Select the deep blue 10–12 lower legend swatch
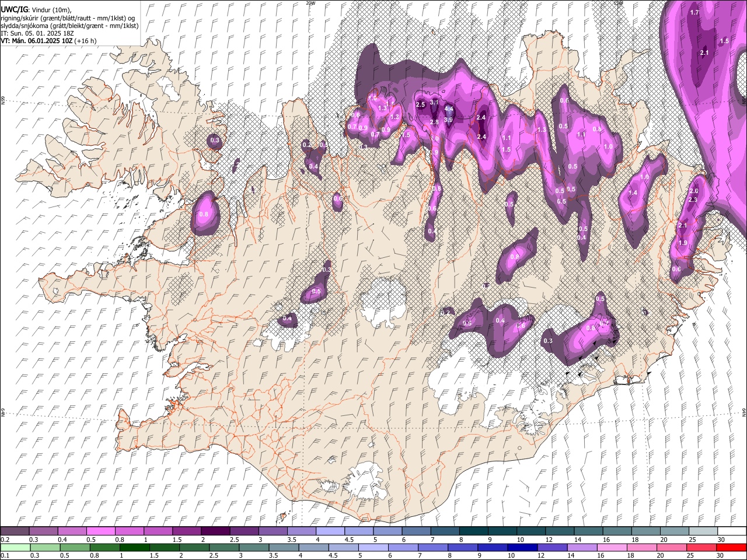The width and height of the screenshot is (747, 560). click(x=522, y=547)
